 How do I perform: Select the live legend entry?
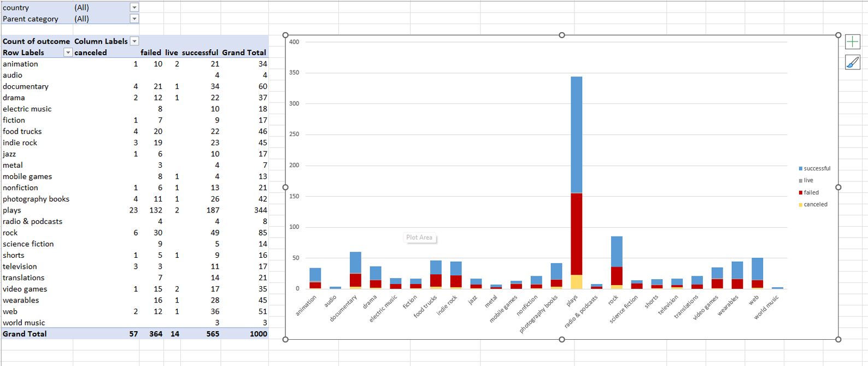pyautogui.click(x=808, y=180)
